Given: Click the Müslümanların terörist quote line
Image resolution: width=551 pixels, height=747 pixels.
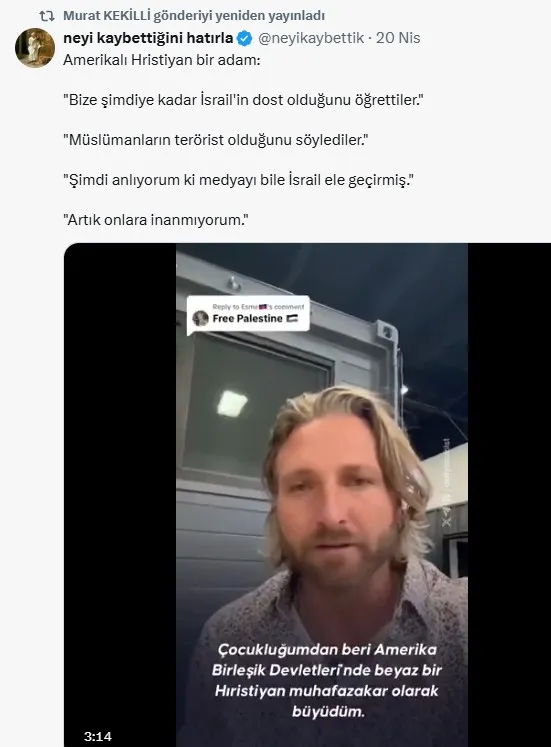Looking at the screenshot, I should (x=216, y=140).
